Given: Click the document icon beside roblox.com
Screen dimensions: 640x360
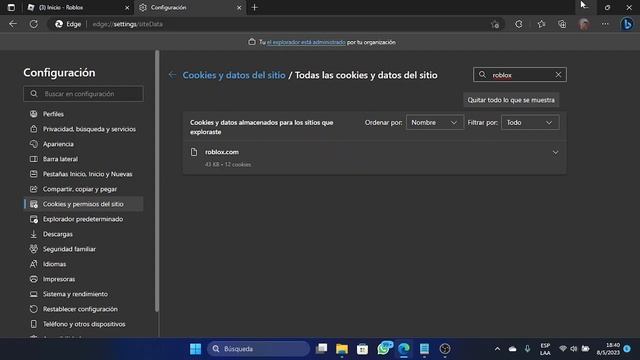Looking at the screenshot, I should coord(194,152).
